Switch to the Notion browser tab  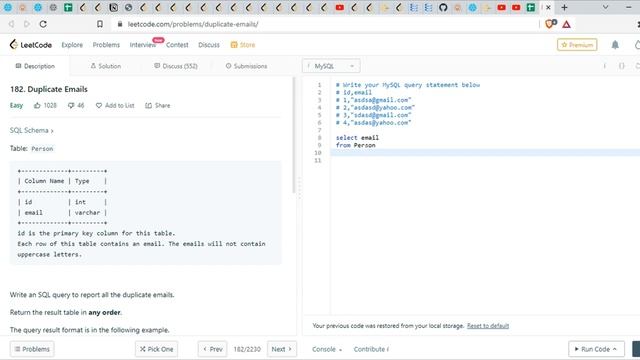[x=113, y=7]
